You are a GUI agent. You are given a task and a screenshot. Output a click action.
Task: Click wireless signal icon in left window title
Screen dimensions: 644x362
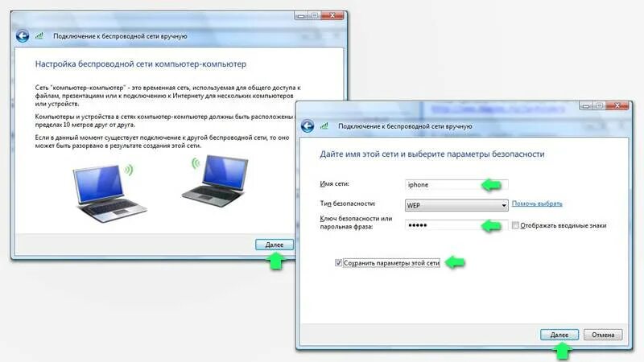39,36
